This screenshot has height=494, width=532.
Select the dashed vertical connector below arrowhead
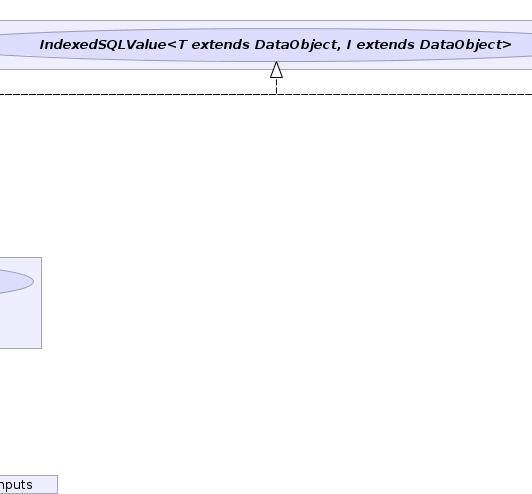pos(276,86)
